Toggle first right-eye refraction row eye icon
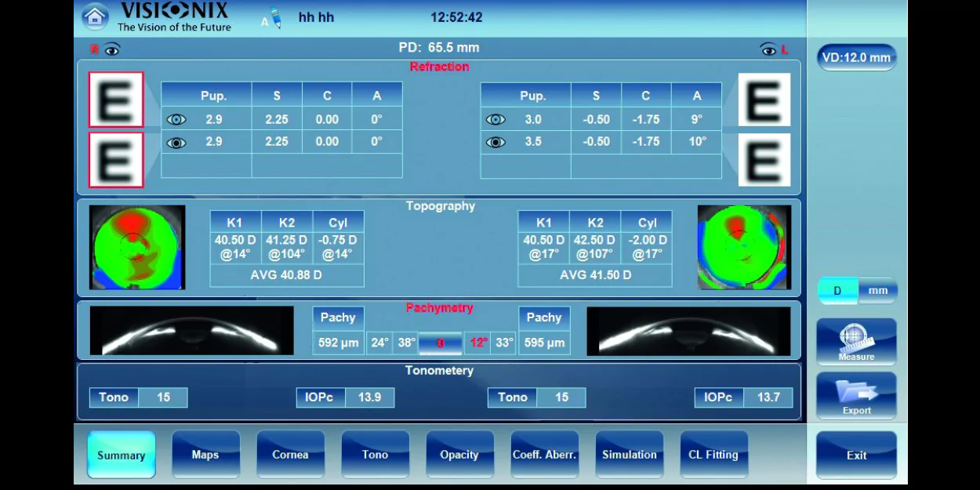Image resolution: width=980 pixels, height=490 pixels. point(176,120)
